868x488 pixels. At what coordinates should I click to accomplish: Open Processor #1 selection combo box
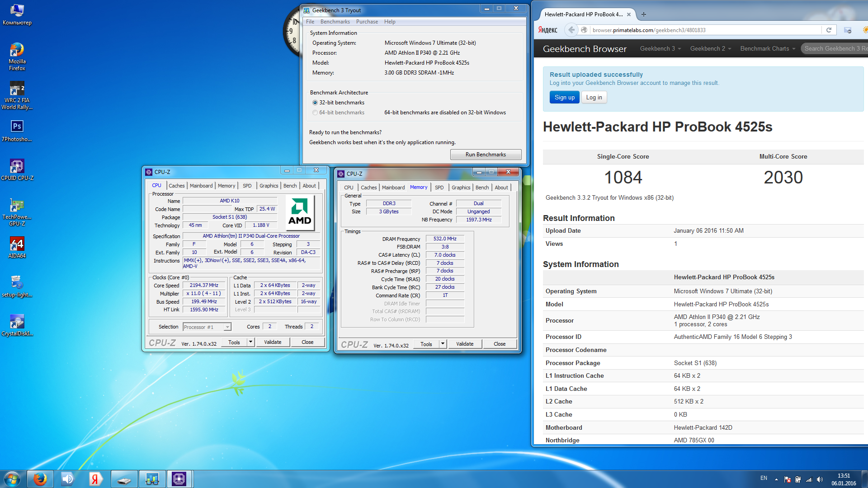[x=207, y=327]
